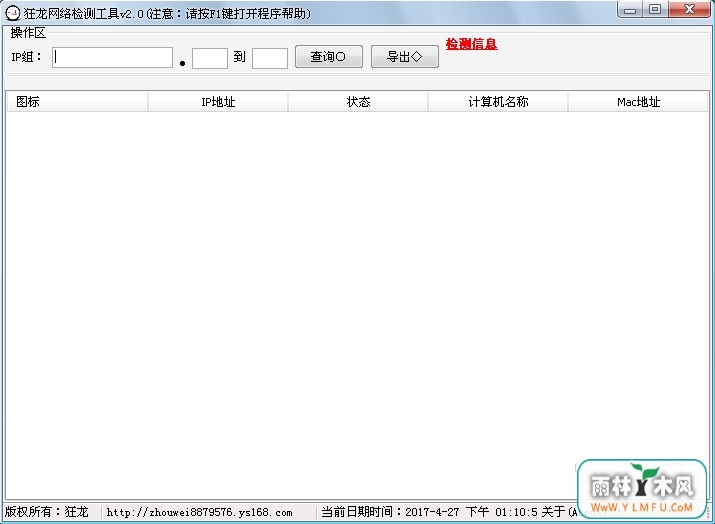The image size is (715, 524).
Task: Open the red 检测信息 link
Action: click(x=471, y=44)
